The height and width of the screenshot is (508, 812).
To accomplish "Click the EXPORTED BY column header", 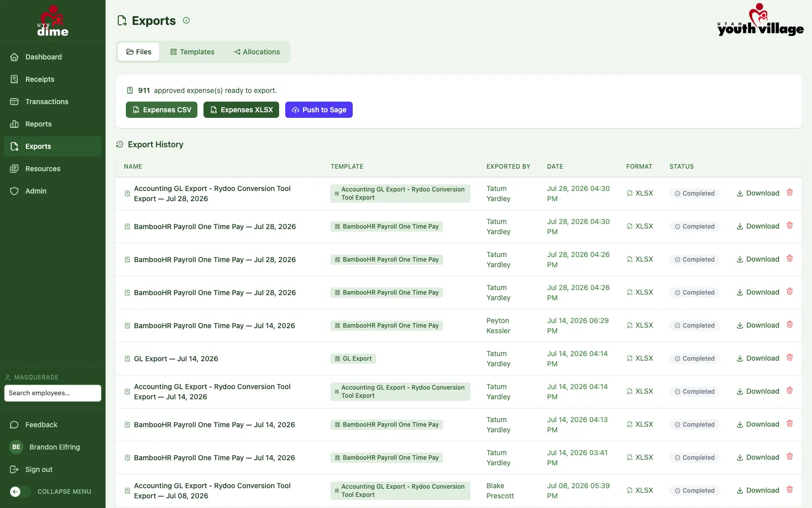I will (508, 167).
